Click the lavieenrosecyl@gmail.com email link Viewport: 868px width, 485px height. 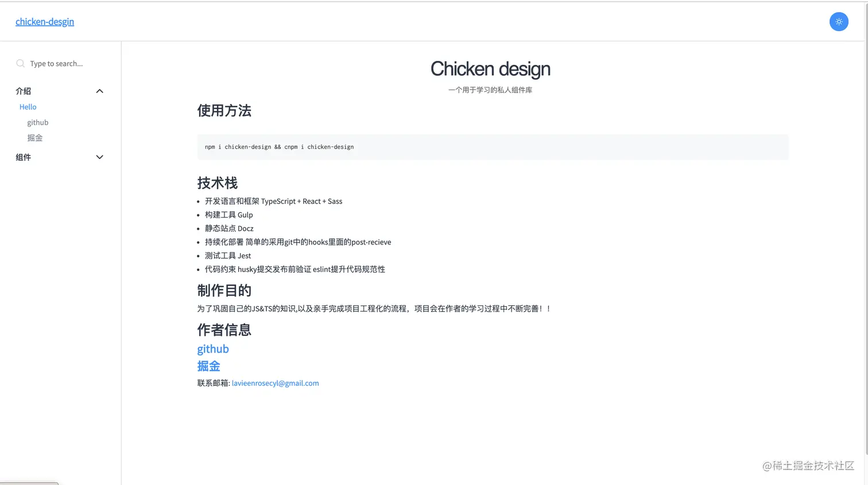click(275, 383)
